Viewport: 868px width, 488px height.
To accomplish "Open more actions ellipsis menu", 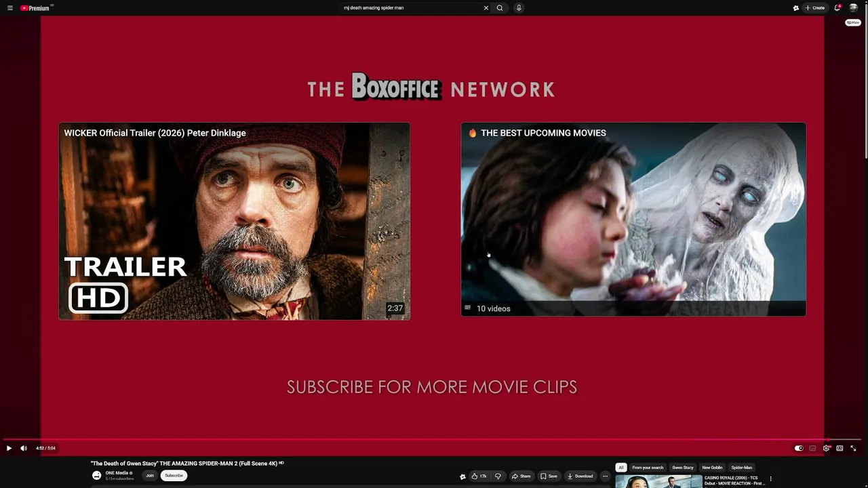I will pos(606,476).
